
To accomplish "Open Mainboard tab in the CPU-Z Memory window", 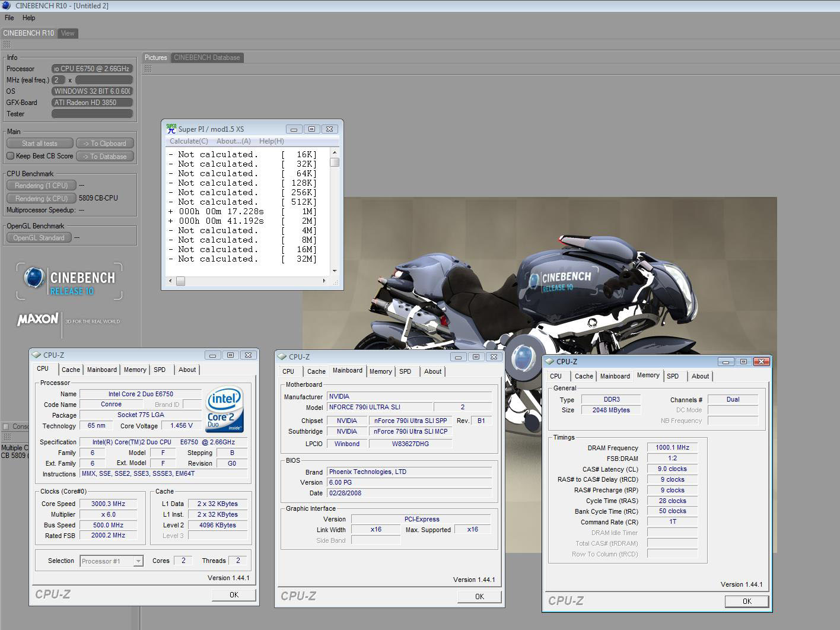I will 615,376.
